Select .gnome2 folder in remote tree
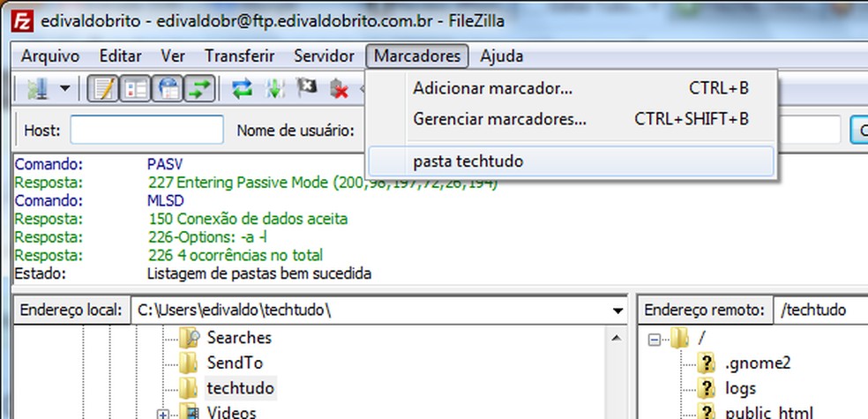The height and width of the screenshot is (419, 868). click(757, 363)
